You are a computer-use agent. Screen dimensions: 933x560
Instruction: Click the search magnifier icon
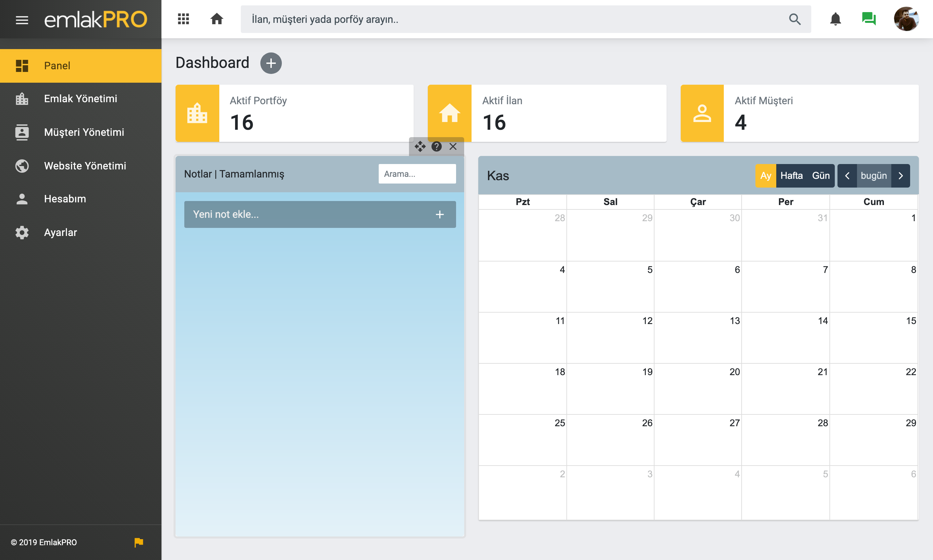point(795,19)
